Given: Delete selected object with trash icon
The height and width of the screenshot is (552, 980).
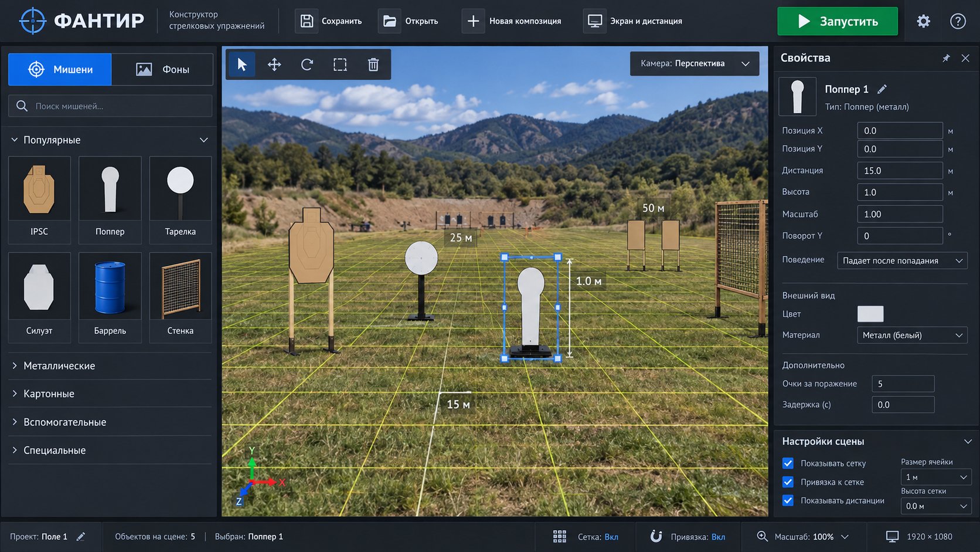Looking at the screenshot, I should [x=373, y=65].
